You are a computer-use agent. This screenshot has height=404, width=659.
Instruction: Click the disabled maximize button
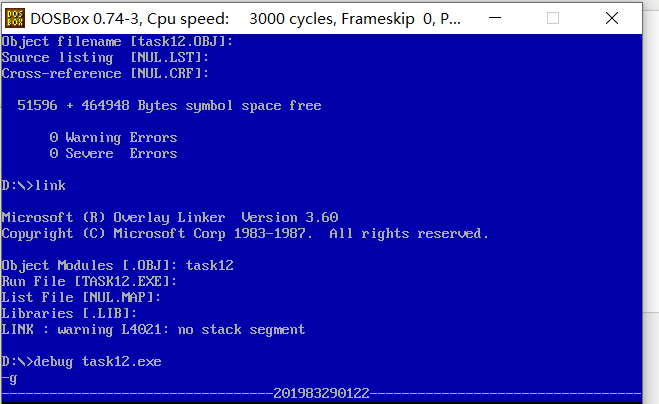point(553,18)
